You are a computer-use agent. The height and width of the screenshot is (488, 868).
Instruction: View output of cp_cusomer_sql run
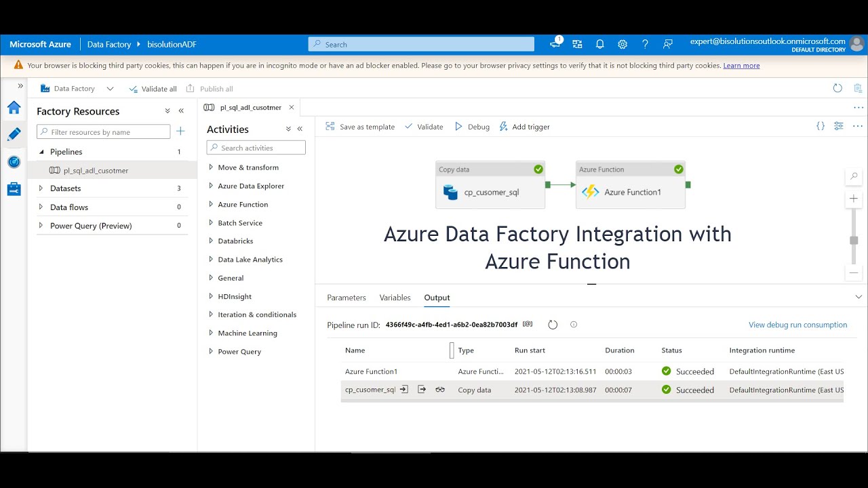[x=422, y=390]
